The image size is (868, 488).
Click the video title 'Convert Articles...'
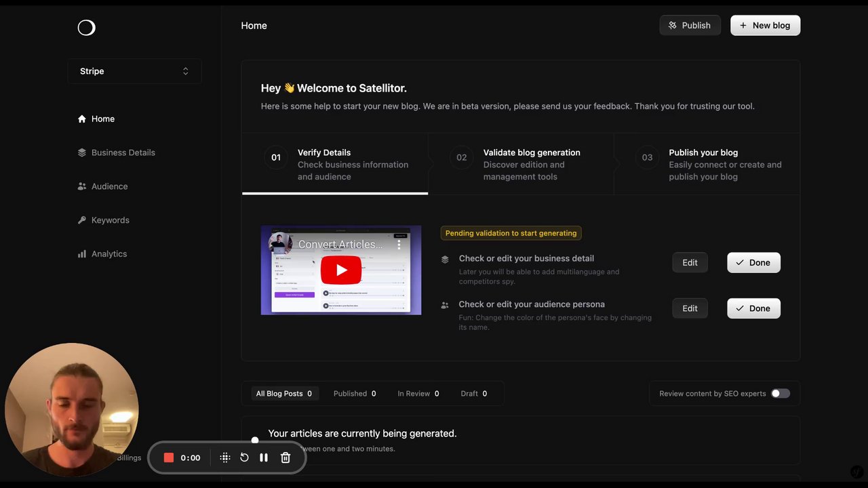pyautogui.click(x=340, y=244)
